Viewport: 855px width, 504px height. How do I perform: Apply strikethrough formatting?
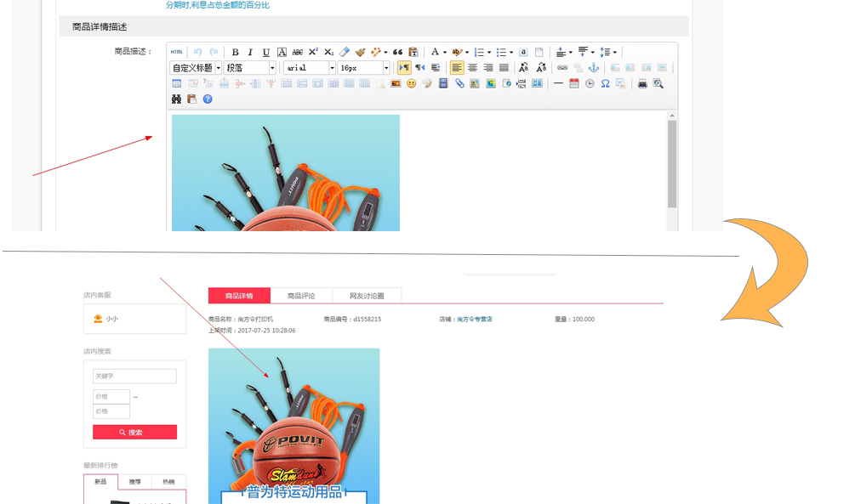click(x=297, y=53)
